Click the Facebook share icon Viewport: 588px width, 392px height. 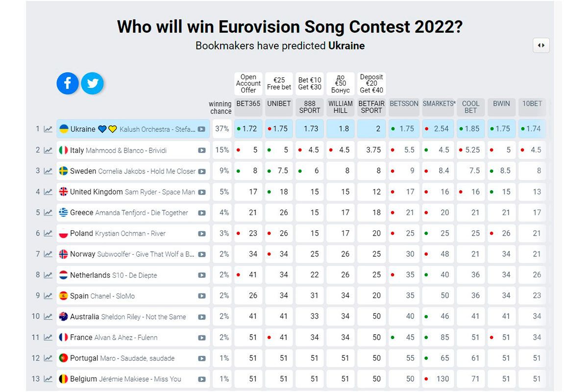(x=68, y=83)
